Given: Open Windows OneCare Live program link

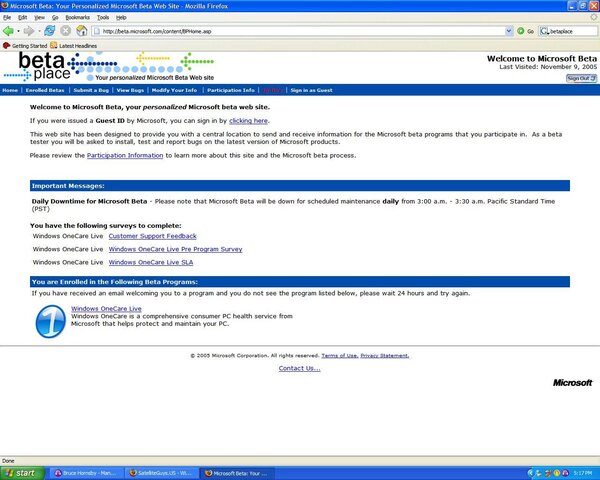Looking at the screenshot, I should coord(106,309).
